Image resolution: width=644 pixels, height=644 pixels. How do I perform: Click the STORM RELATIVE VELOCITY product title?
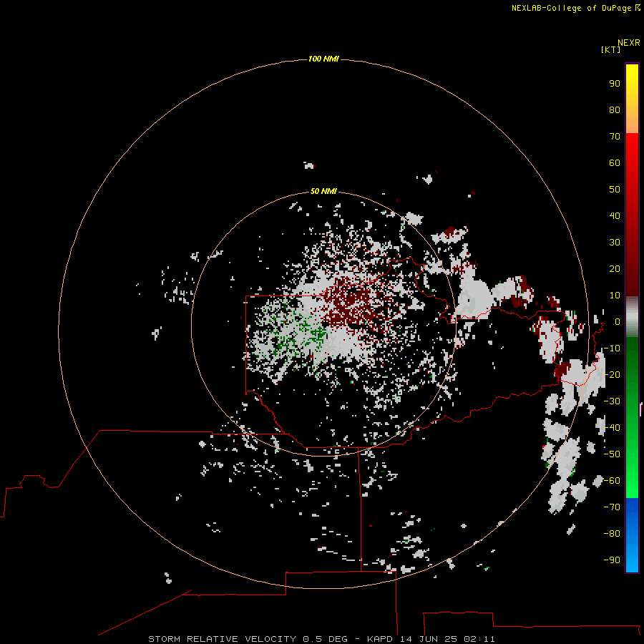pos(222,639)
